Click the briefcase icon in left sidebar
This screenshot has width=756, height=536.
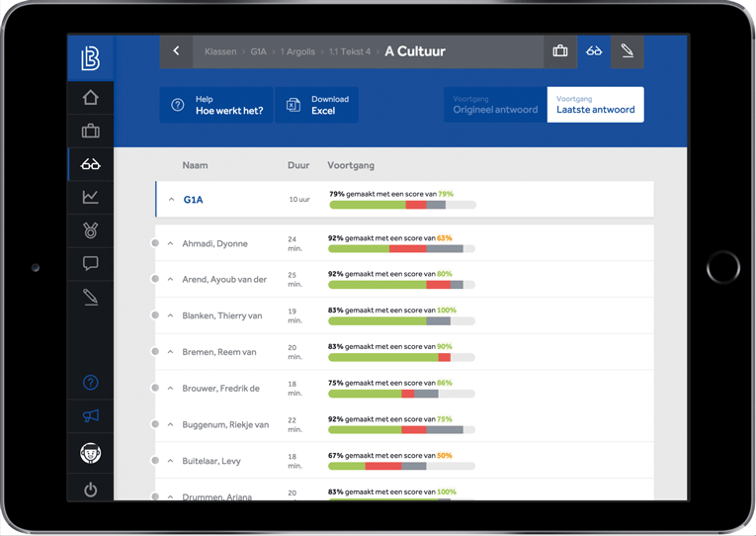pyautogui.click(x=90, y=131)
